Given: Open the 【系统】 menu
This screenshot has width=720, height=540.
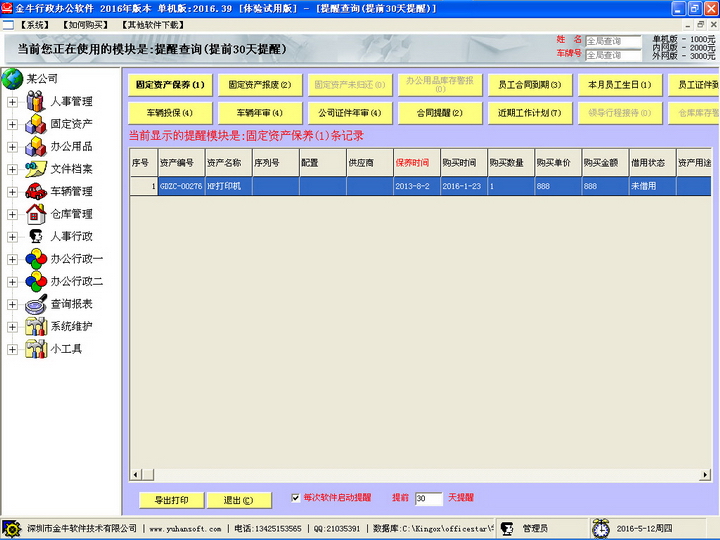Looking at the screenshot, I should 33,23.
